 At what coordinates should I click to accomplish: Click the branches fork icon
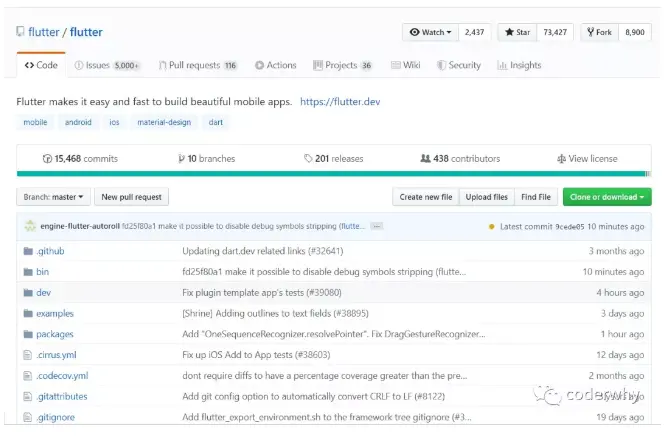(x=182, y=159)
